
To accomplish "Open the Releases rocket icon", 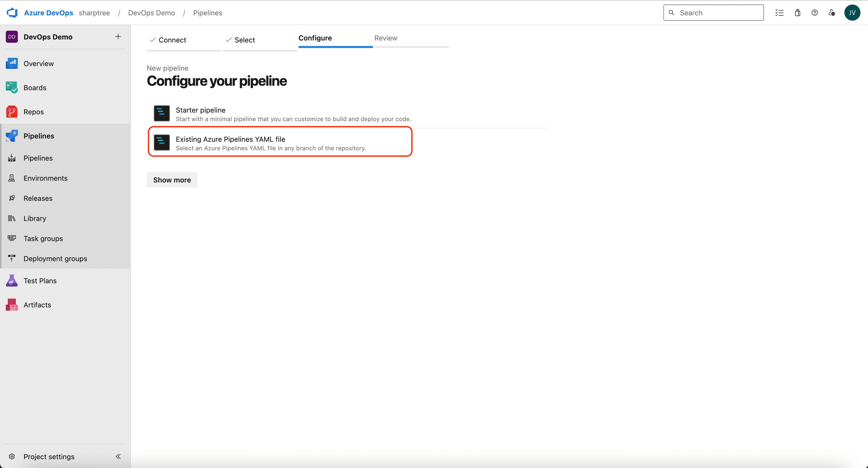I will pos(12,198).
